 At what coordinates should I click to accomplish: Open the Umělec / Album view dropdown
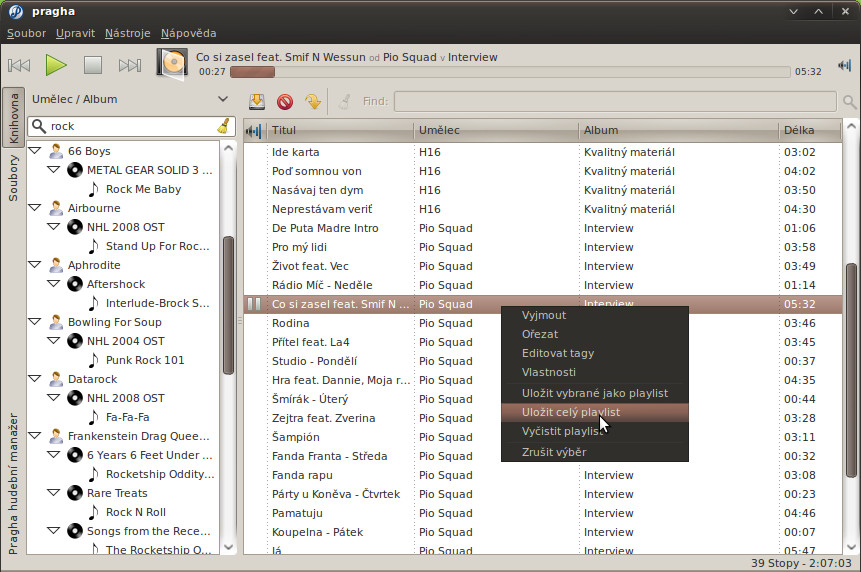[130, 99]
